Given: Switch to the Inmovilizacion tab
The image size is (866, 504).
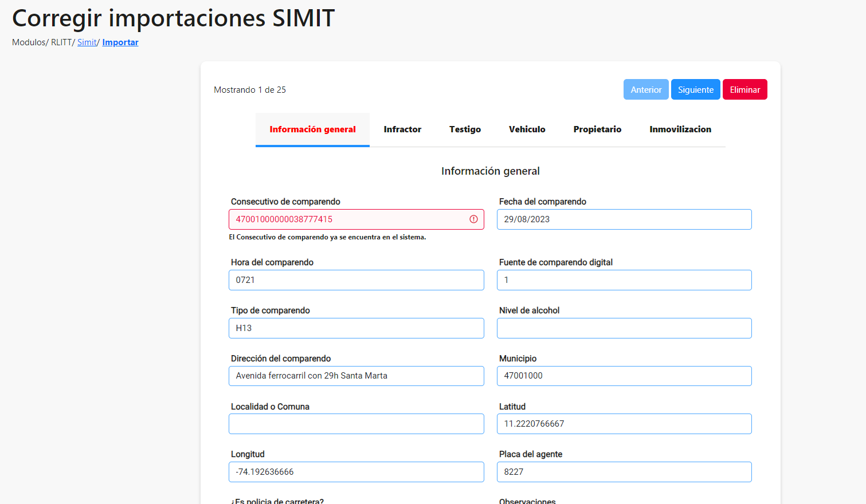Looking at the screenshot, I should (680, 129).
